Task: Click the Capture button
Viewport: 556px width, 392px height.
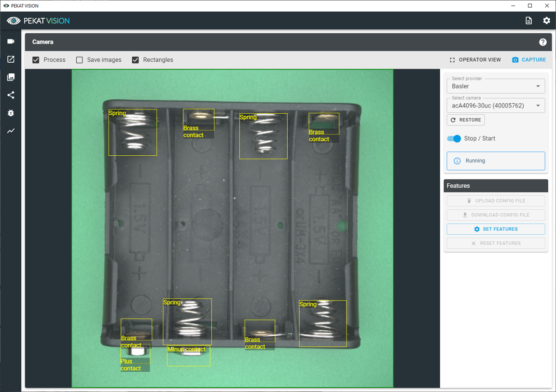Action: click(529, 60)
